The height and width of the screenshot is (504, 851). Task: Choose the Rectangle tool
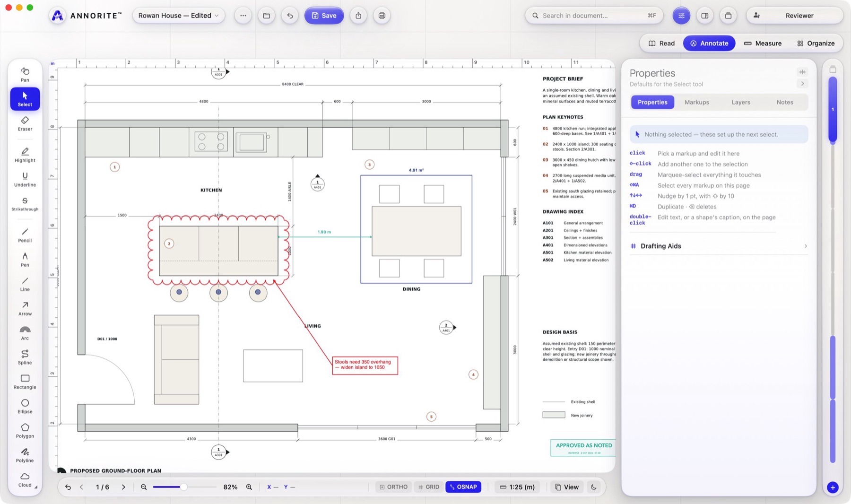click(x=25, y=382)
